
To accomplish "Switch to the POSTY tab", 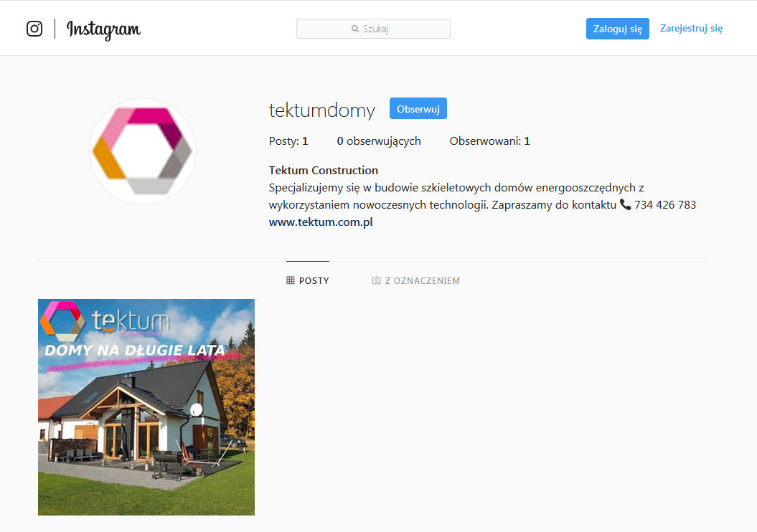I will 308,280.
